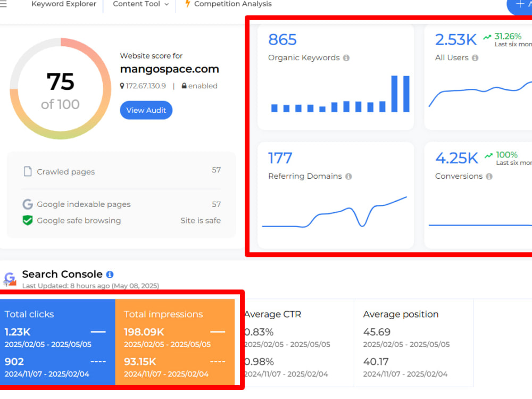532x399 pixels.
Task: Click the 0.98% previous CTR value
Action: tap(259, 362)
